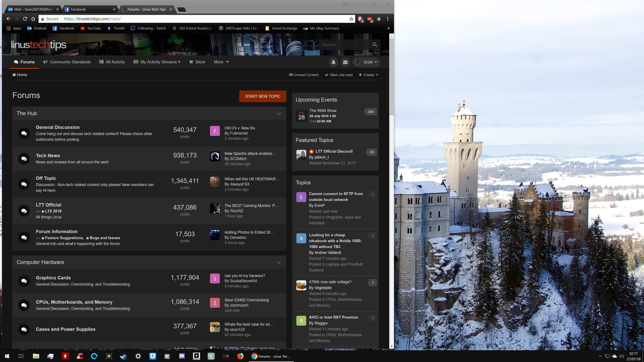Click the EoinP avatar icon in Topics
This screenshot has width=644, height=362.
coord(301,197)
